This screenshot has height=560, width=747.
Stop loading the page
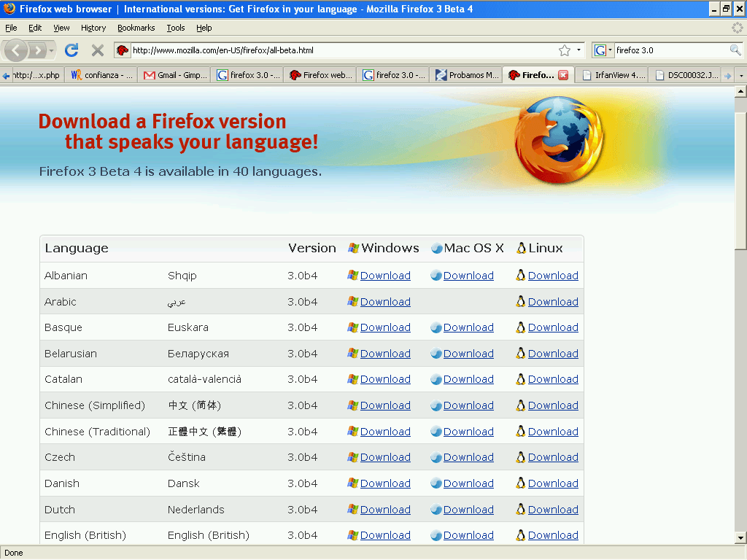[x=97, y=50]
